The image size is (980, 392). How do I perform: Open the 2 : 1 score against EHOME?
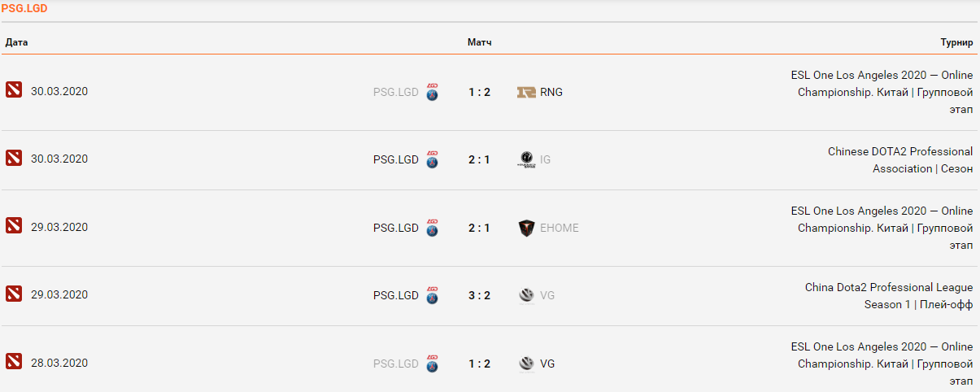[x=479, y=228]
